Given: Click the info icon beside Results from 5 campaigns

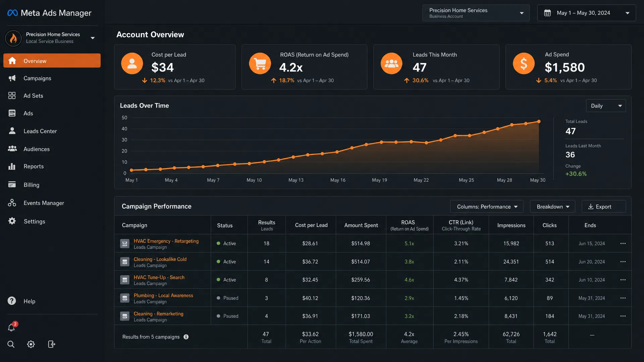Looking at the screenshot, I should [186, 337].
